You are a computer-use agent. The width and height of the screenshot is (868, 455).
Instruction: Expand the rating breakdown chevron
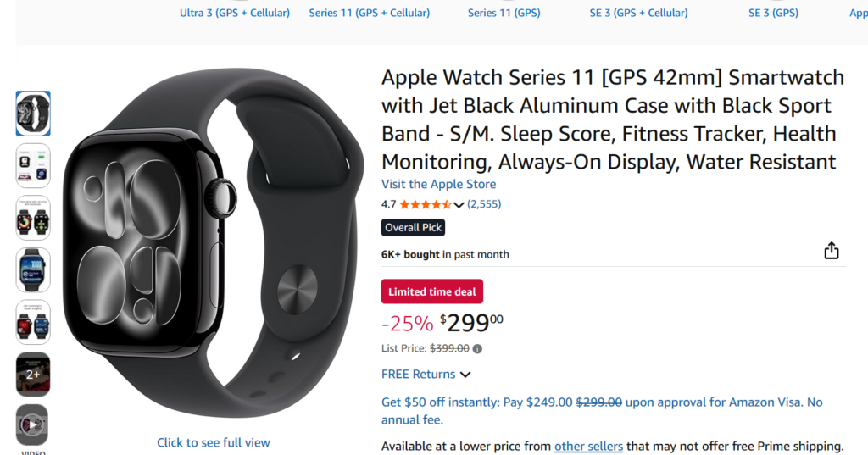click(x=459, y=204)
